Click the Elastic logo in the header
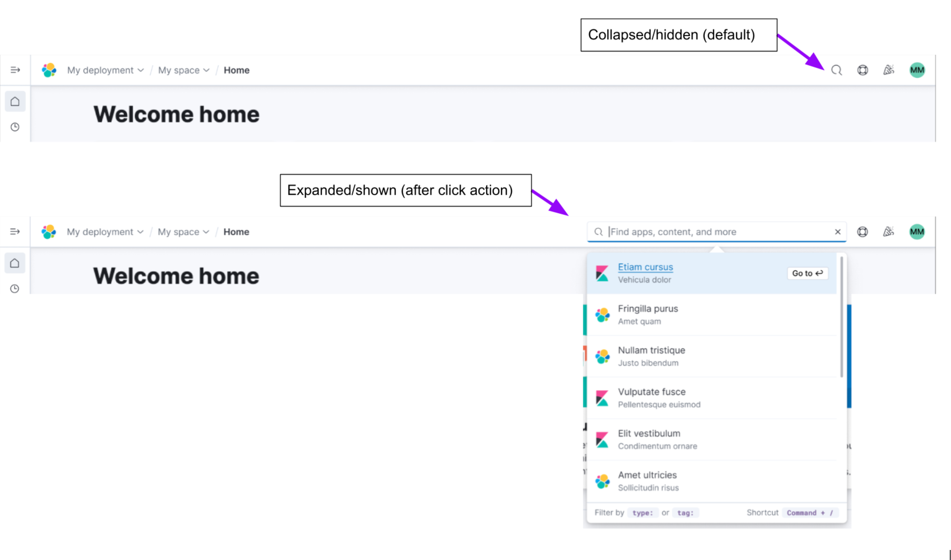This screenshot has height=560, width=951. click(49, 70)
